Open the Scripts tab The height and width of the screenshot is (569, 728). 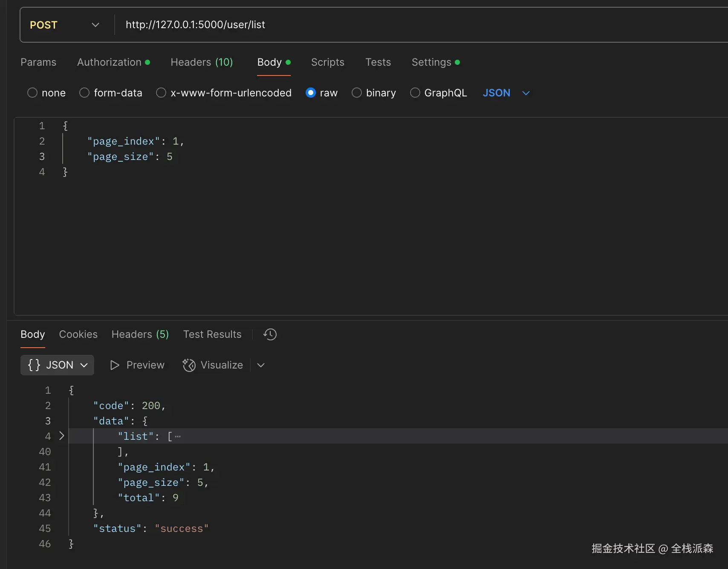coord(327,62)
